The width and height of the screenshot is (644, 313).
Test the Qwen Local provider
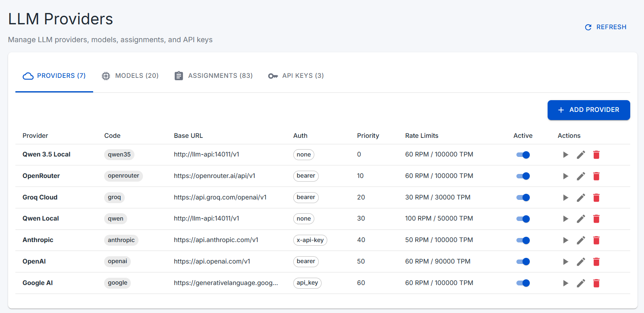[565, 219]
